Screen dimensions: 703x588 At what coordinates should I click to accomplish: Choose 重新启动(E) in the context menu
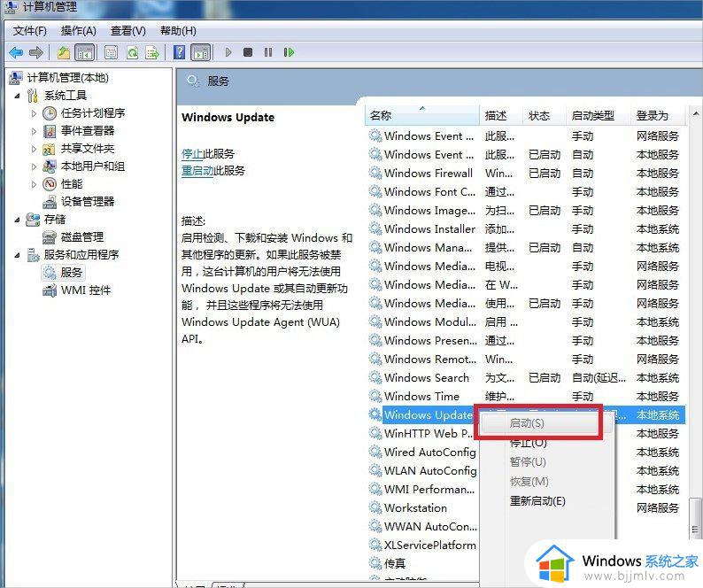[537, 501]
